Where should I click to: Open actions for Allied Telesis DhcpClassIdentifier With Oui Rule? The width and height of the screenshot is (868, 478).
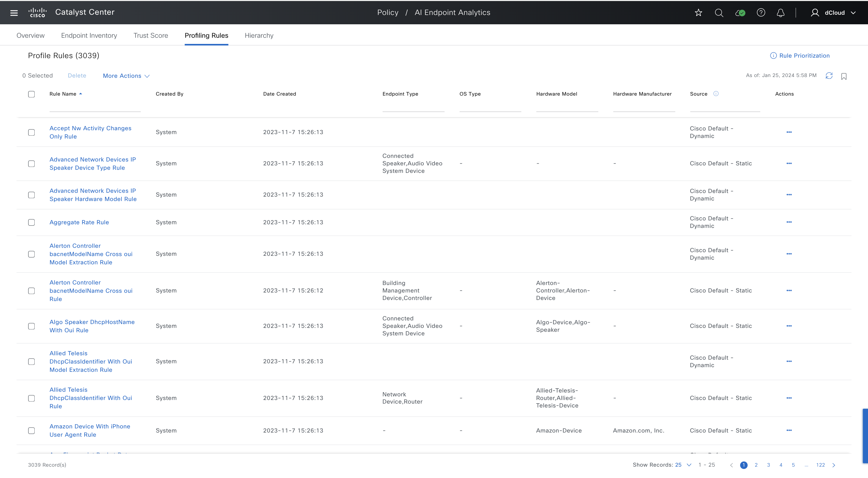tap(789, 398)
